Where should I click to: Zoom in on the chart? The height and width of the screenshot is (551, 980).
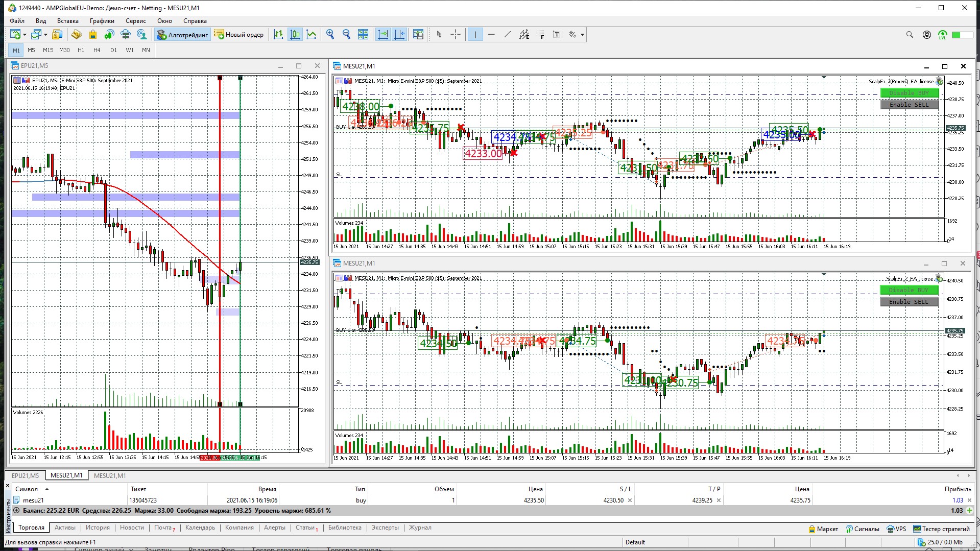coord(330,35)
